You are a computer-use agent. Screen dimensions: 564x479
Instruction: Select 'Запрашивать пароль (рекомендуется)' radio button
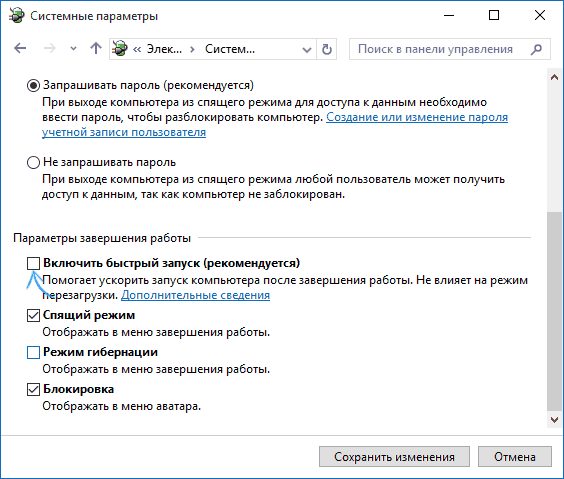(33, 86)
